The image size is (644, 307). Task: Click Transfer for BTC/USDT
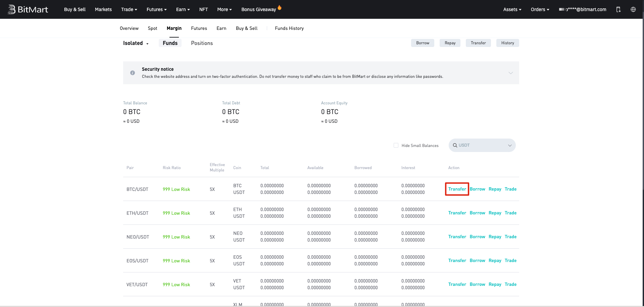(457, 189)
